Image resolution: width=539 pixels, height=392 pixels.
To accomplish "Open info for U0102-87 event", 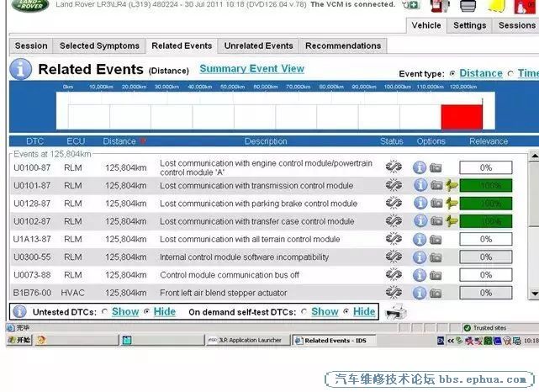I will [x=420, y=220].
